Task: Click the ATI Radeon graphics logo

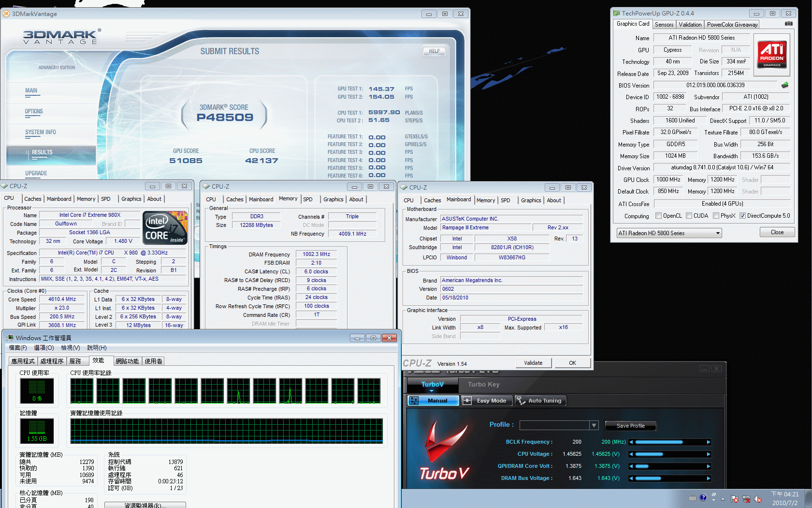Action: tap(772, 55)
